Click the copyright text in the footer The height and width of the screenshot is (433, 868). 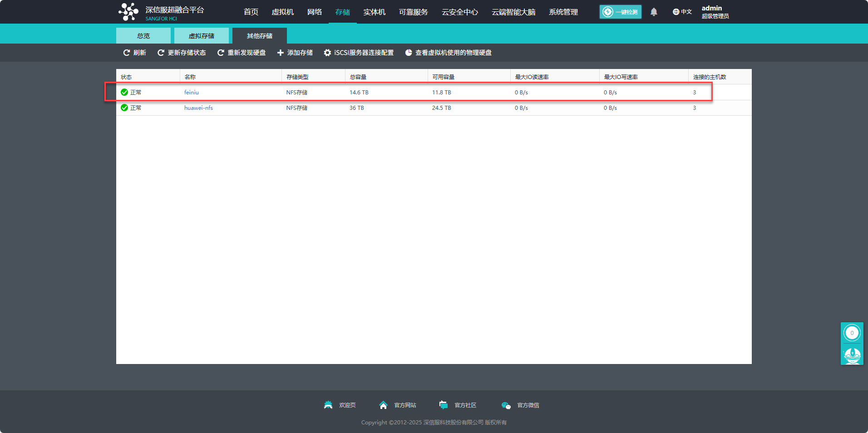[434, 422]
